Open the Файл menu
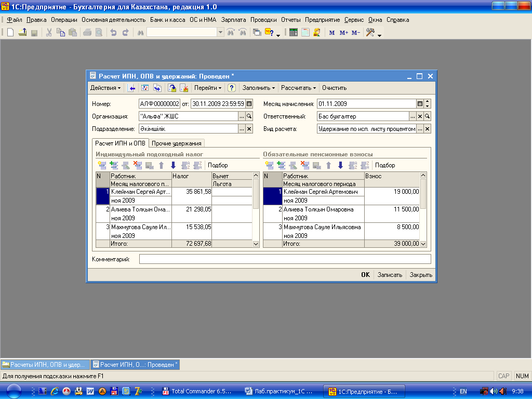532x399 pixels. [x=14, y=20]
